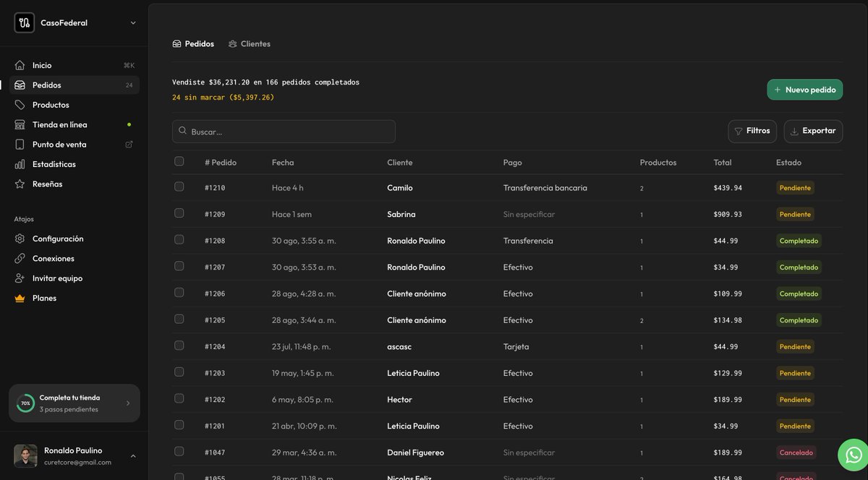Check the box for order #1210

click(x=179, y=187)
